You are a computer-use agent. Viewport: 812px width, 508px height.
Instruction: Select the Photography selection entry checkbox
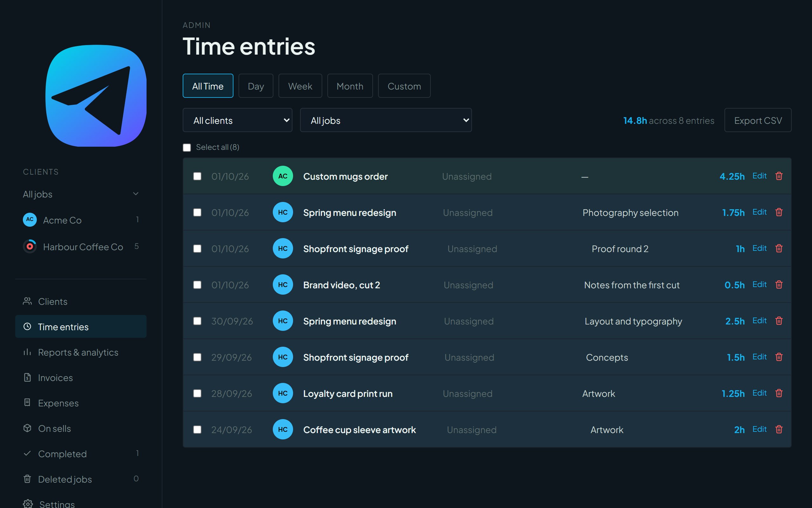pos(197,213)
